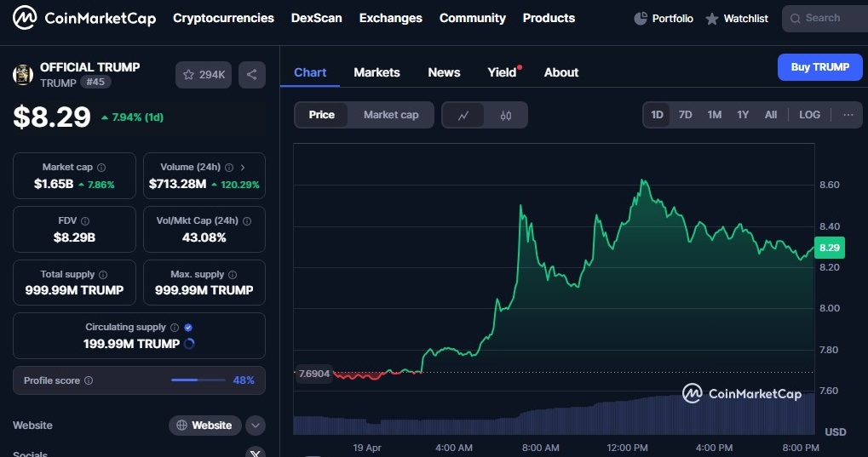Open the DexScan menu
This screenshot has width=868, height=457.
tap(317, 18)
